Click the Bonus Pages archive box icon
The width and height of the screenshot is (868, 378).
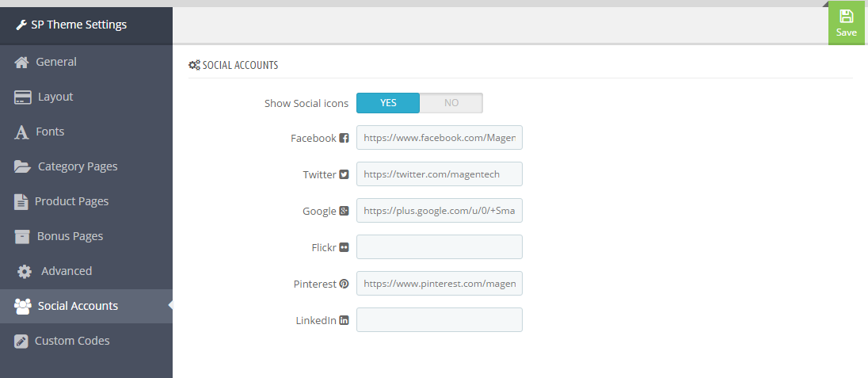pos(22,237)
